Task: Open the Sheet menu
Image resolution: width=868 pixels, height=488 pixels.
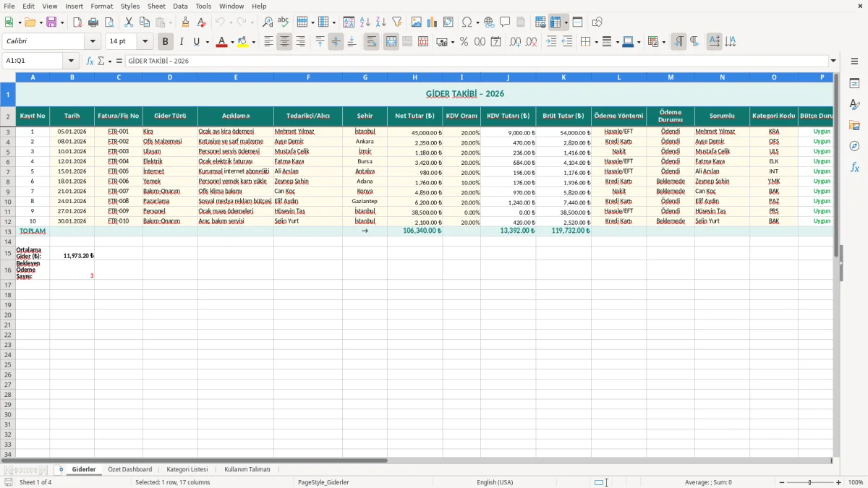Action: pos(156,6)
